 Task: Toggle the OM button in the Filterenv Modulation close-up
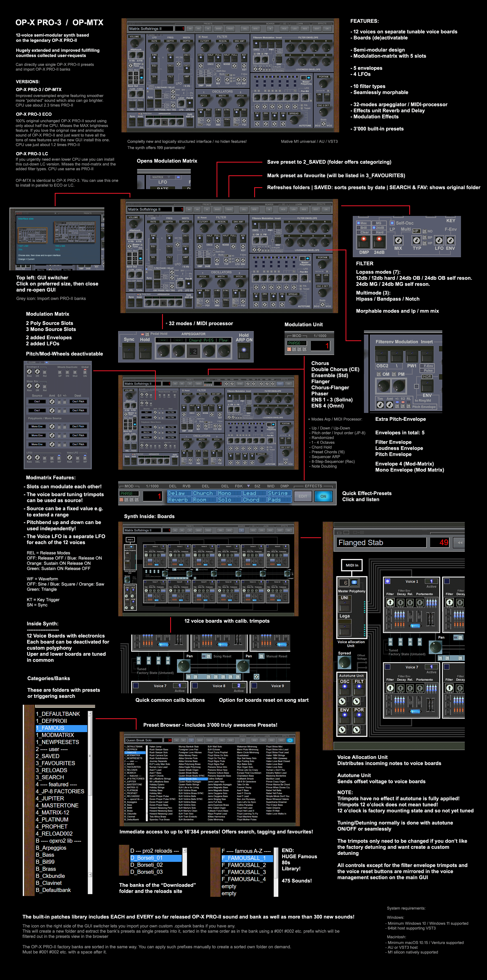tap(379, 374)
